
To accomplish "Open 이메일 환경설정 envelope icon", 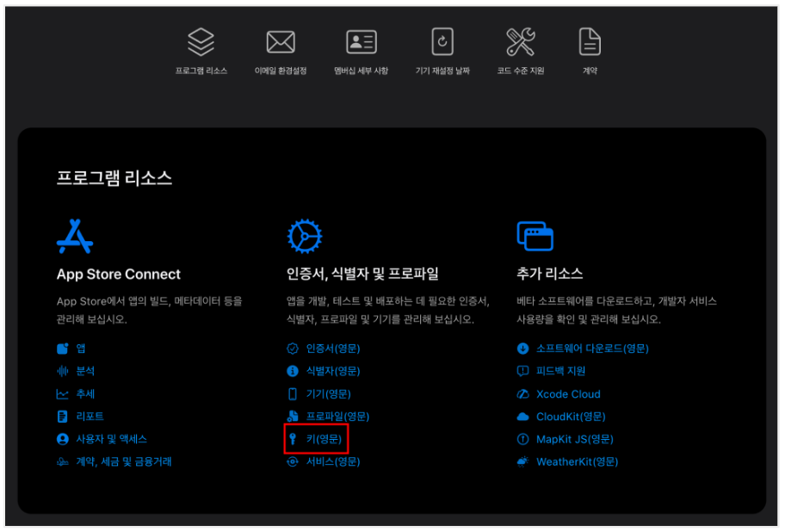I will (x=281, y=42).
